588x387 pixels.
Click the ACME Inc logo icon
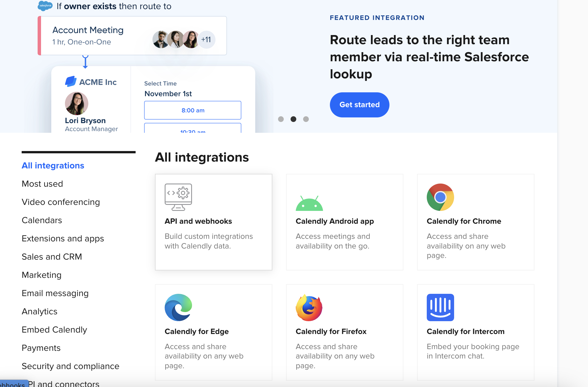click(x=71, y=82)
